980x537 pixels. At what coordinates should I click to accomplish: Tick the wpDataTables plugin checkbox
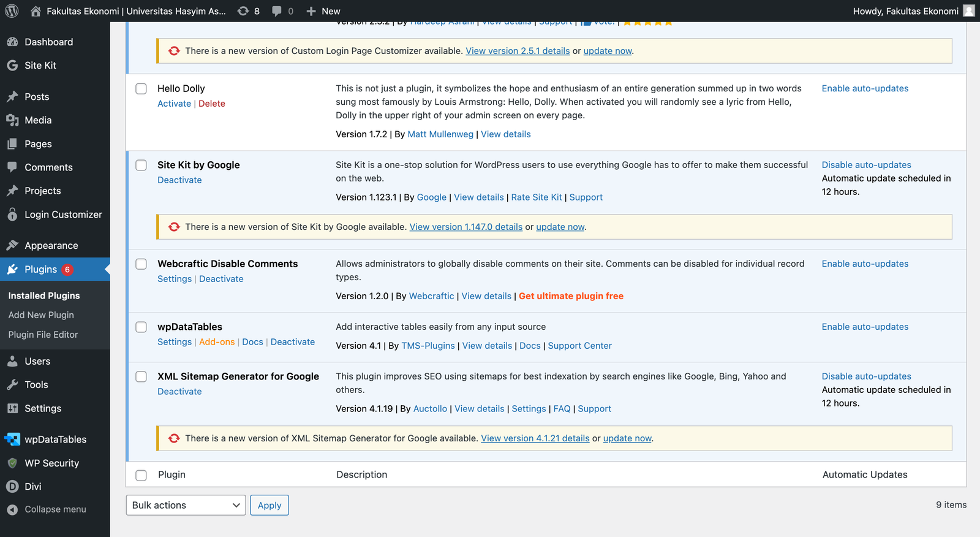pyautogui.click(x=141, y=327)
